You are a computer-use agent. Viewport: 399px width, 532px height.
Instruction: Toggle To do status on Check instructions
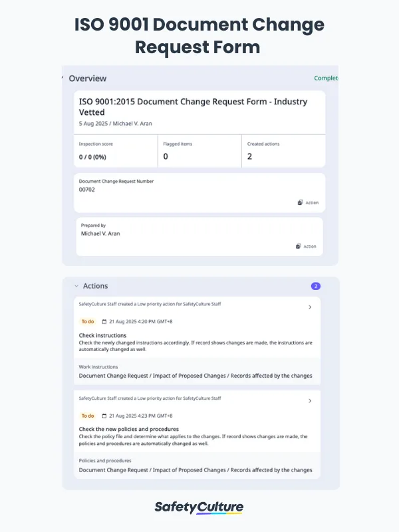(87, 322)
